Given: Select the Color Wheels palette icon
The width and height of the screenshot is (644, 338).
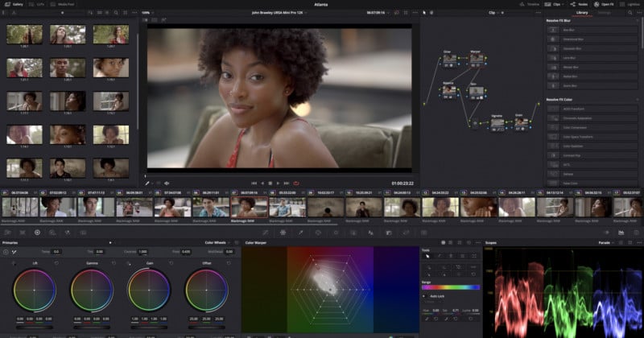Looking at the screenshot, I should (37, 233).
